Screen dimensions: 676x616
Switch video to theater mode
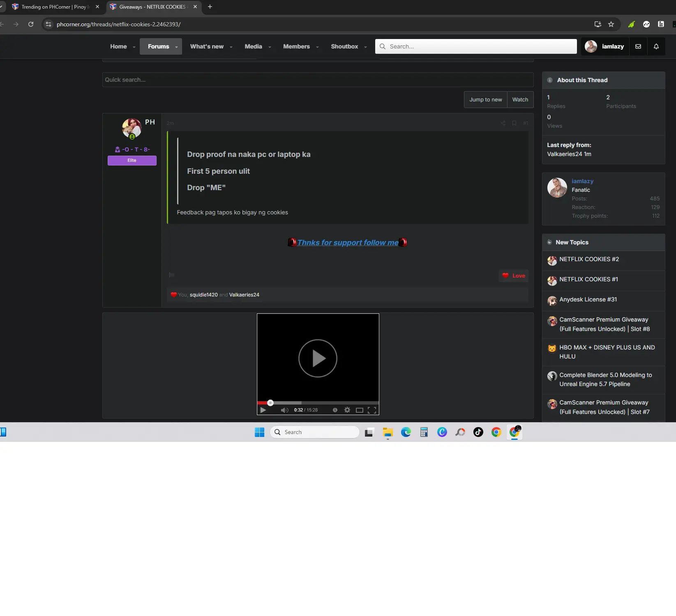point(360,410)
